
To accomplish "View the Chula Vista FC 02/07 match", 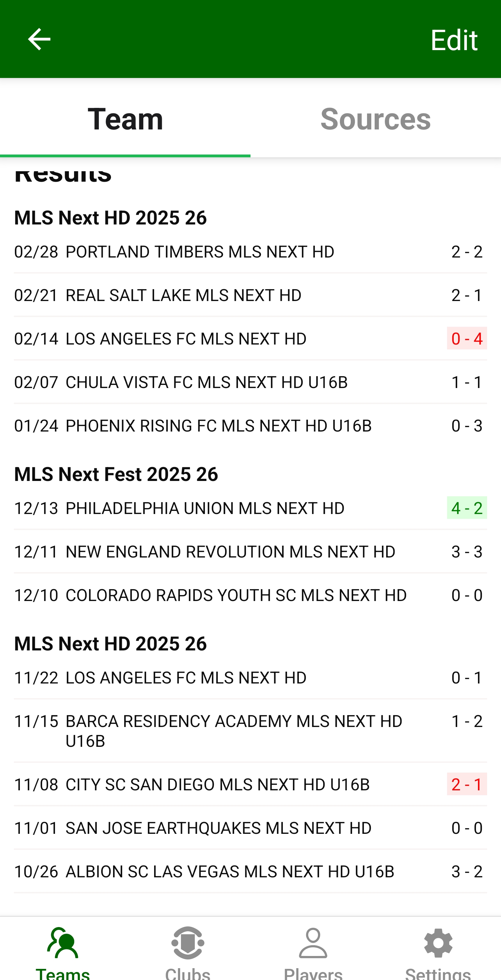I will click(x=207, y=382).
